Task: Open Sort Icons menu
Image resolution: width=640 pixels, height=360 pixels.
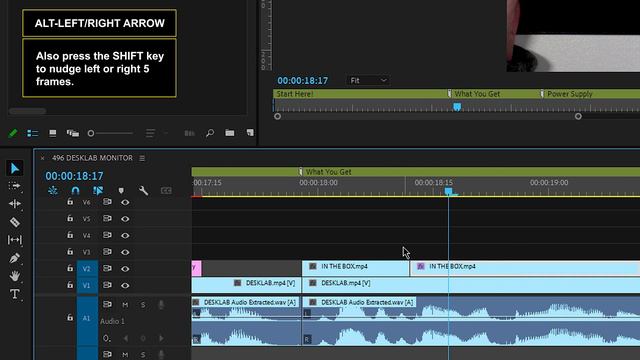Action: coord(150,133)
